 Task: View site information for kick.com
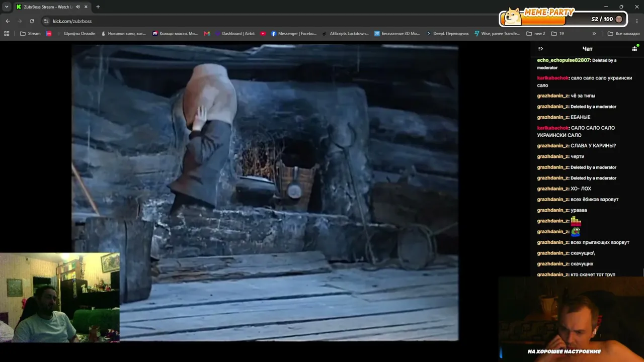[46, 21]
